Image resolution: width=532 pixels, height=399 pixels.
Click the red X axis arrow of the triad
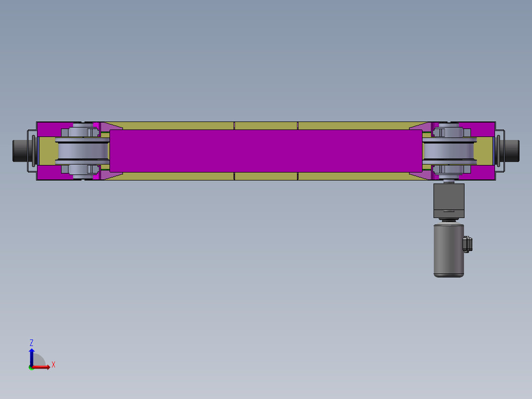(41, 367)
